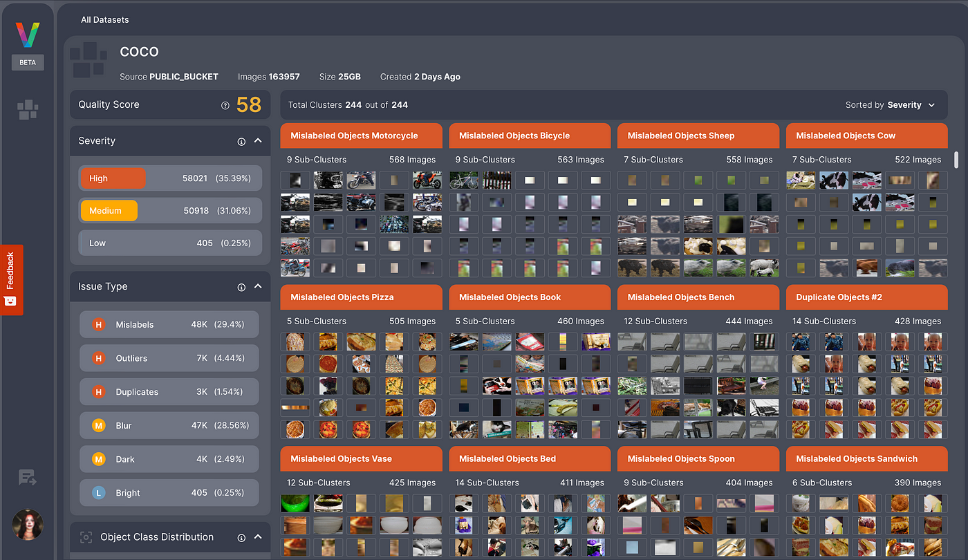Screen dimensions: 968x560
Task: Click '14 Sub-Clusters' in Duplicate Objects #2
Action: pyautogui.click(x=824, y=321)
